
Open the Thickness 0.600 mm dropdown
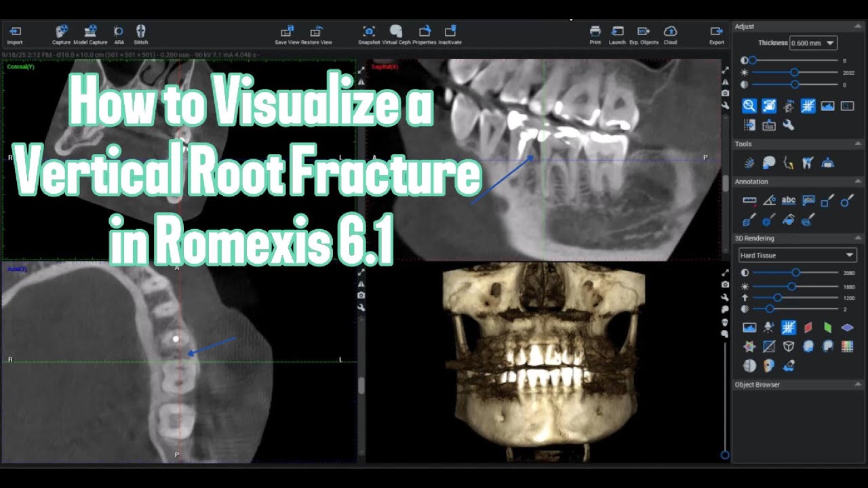pyautogui.click(x=814, y=43)
